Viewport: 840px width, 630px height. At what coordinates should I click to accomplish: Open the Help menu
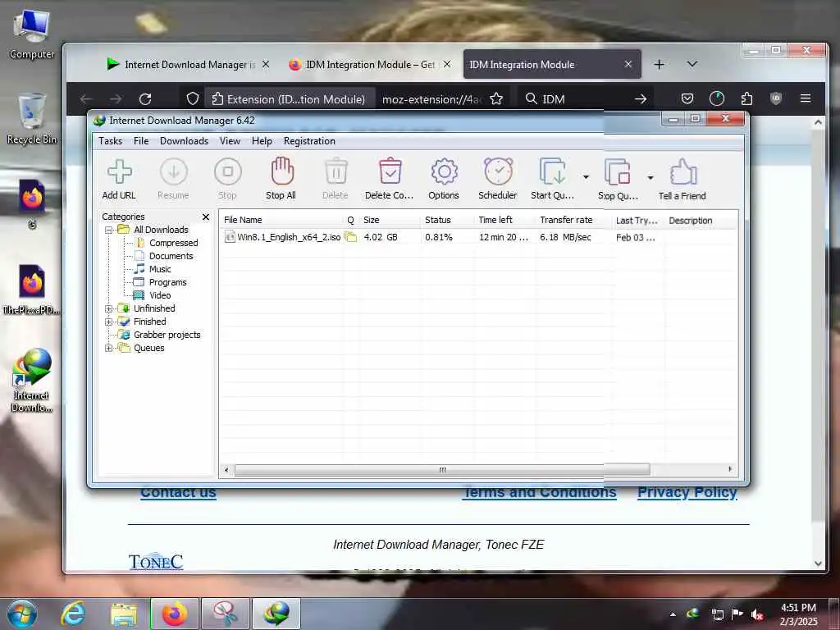[262, 141]
